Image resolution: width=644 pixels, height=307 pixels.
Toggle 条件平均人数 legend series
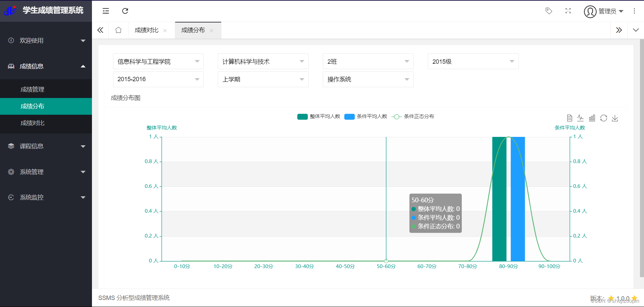(x=365, y=116)
